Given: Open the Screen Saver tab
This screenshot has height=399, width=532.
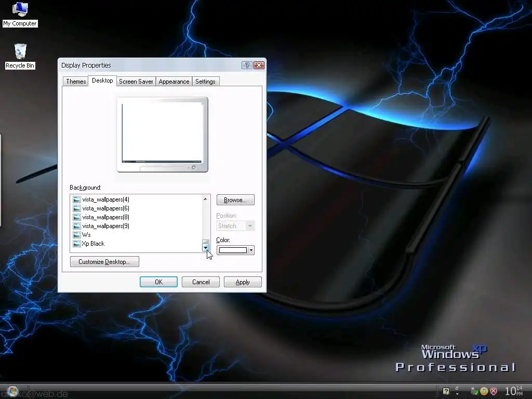Looking at the screenshot, I should pyautogui.click(x=136, y=82).
